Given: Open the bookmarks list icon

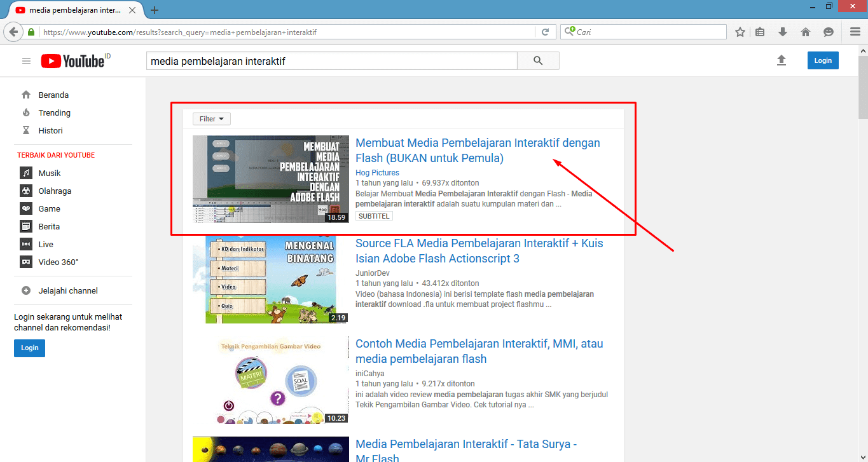Looking at the screenshot, I should (x=760, y=32).
